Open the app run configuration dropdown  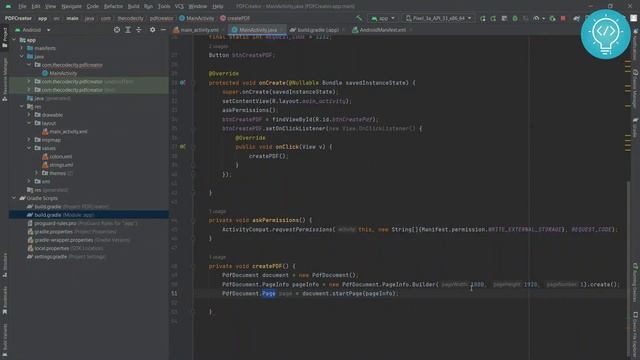tap(383, 18)
